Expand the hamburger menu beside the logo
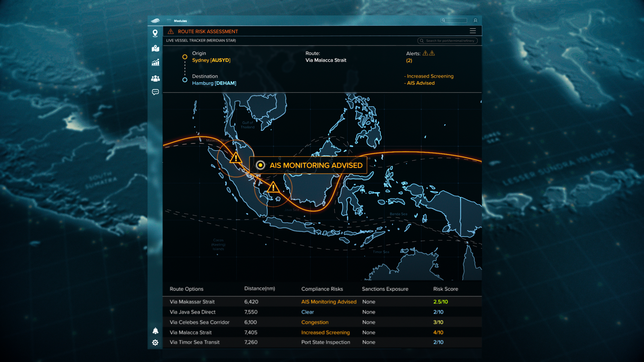This screenshot has height=362, width=644. pyautogui.click(x=169, y=20)
